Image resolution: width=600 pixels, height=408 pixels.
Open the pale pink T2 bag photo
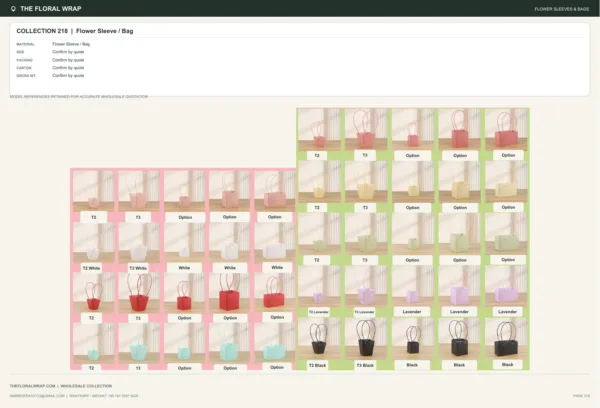93,191
